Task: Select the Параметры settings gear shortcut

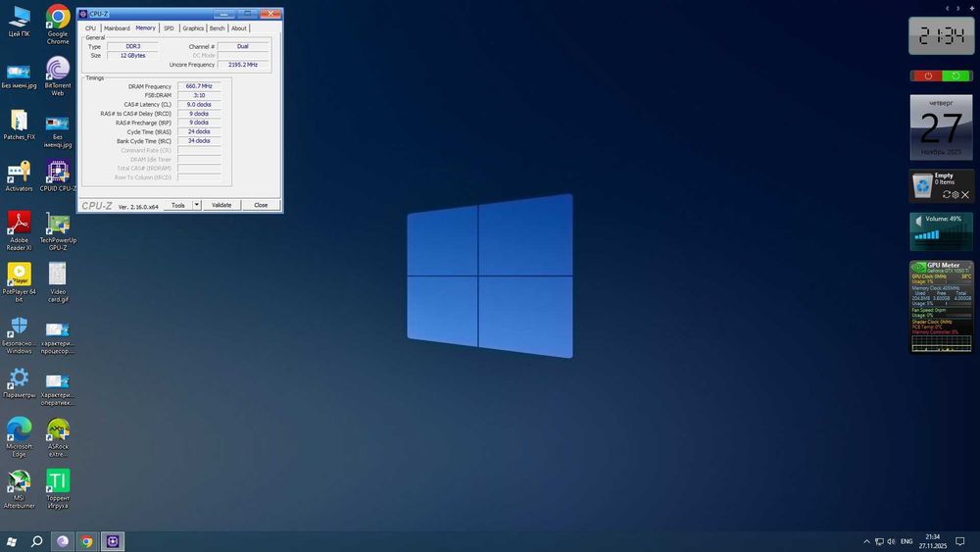Action: click(x=19, y=382)
